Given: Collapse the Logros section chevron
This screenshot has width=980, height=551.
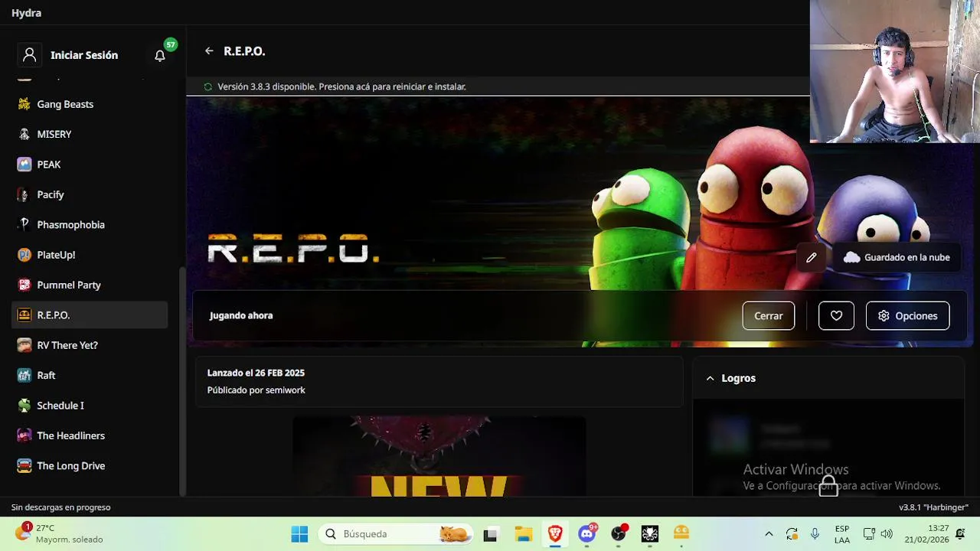Looking at the screenshot, I should pyautogui.click(x=710, y=378).
